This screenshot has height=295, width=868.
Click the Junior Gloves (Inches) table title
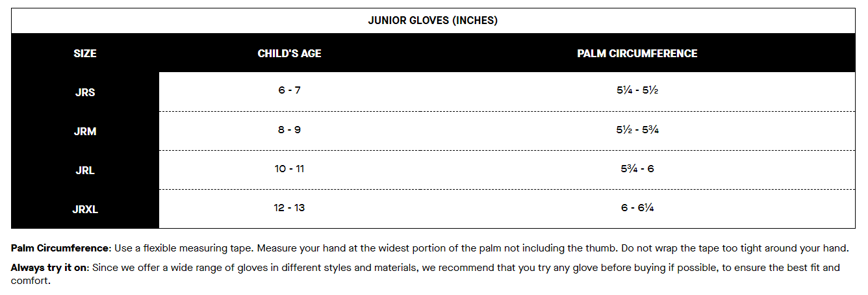tap(433, 20)
